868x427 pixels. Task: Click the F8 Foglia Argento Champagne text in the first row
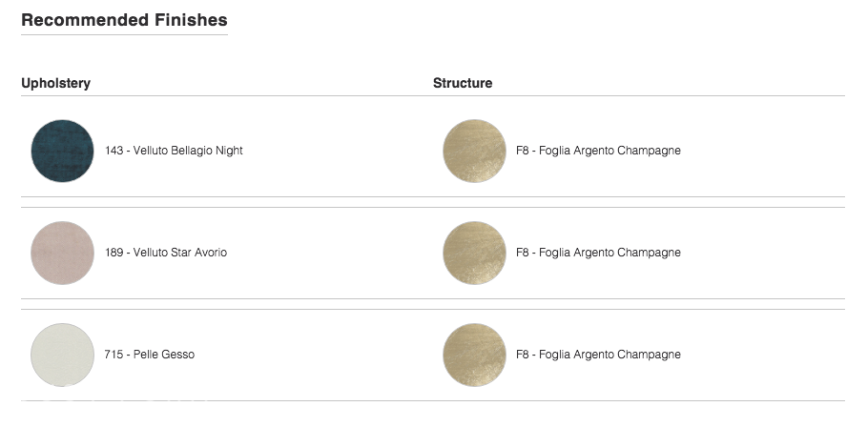pyautogui.click(x=598, y=151)
